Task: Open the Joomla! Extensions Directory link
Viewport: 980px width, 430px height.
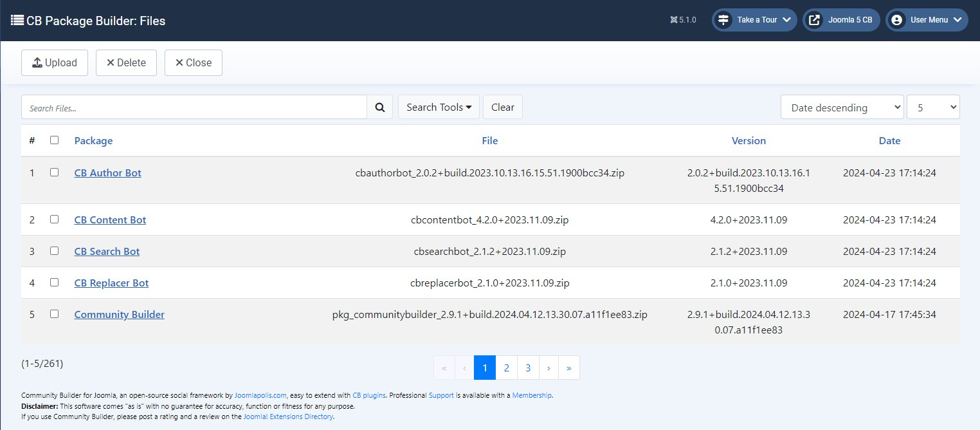Action: click(288, 416)
